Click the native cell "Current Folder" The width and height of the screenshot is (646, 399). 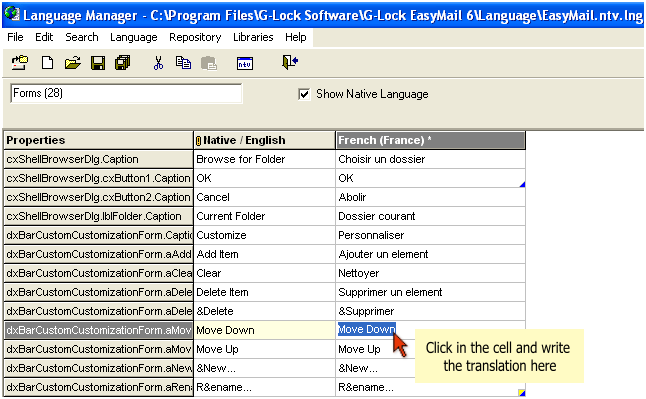(264, 216)
